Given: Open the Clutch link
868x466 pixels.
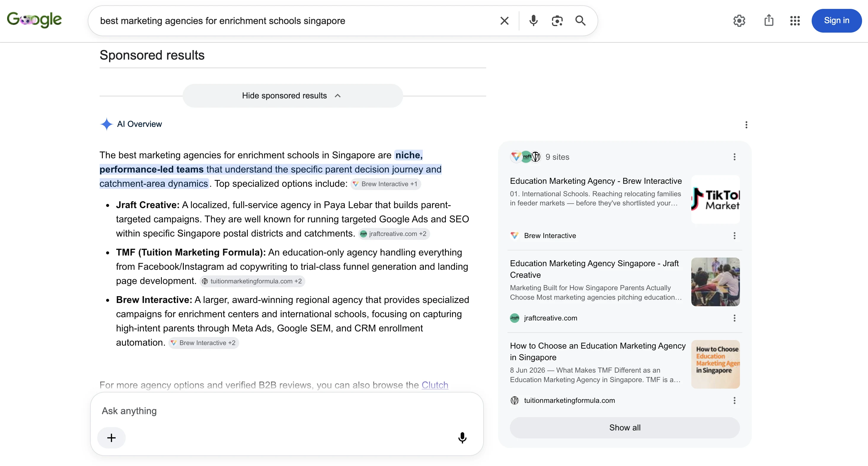Looking at the screenshot, I should (435, 385).
